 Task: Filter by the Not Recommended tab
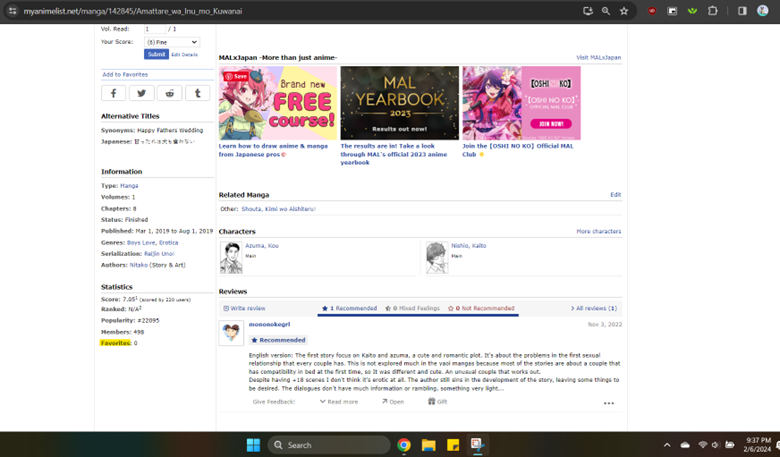point(481,308)
